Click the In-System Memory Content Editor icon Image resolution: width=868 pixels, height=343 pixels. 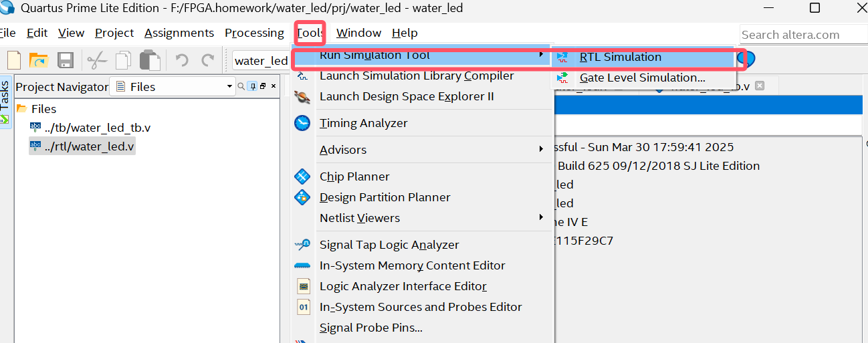pyautogui.click(x=302, y=266)
